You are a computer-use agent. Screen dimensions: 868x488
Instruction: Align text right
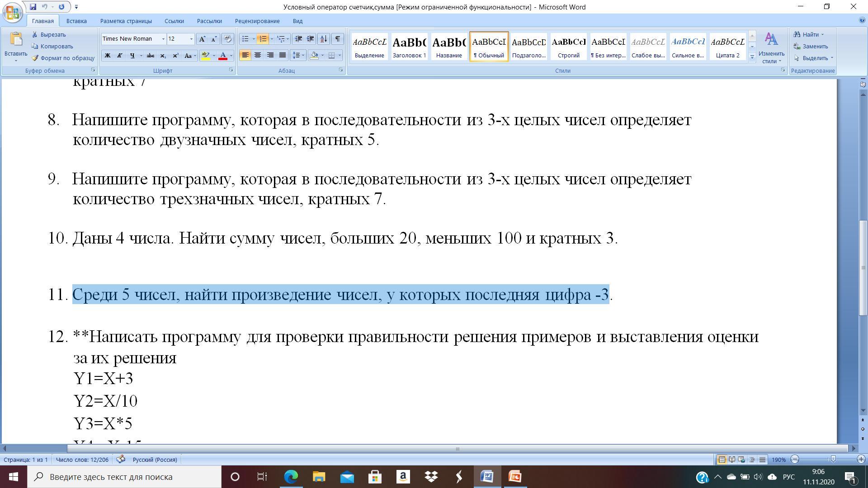(270, 55)
